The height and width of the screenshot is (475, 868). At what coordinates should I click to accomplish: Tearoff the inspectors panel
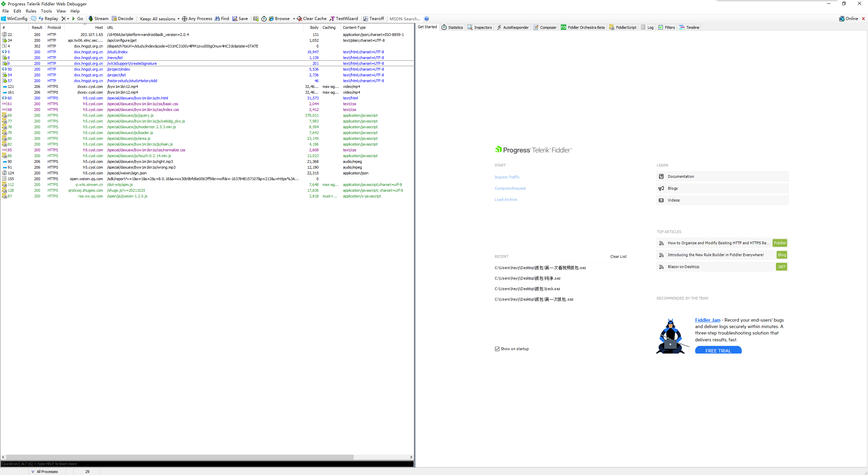(x=374, y=19)
